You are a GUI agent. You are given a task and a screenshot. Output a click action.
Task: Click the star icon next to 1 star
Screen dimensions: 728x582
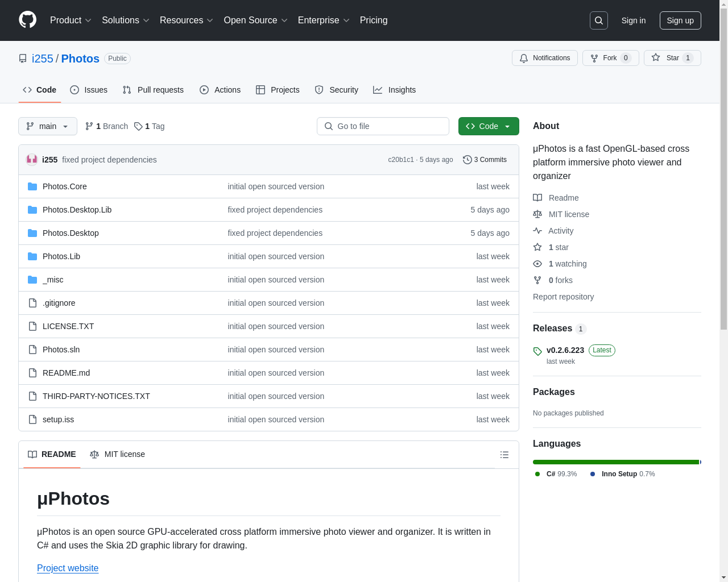[537, 247]
